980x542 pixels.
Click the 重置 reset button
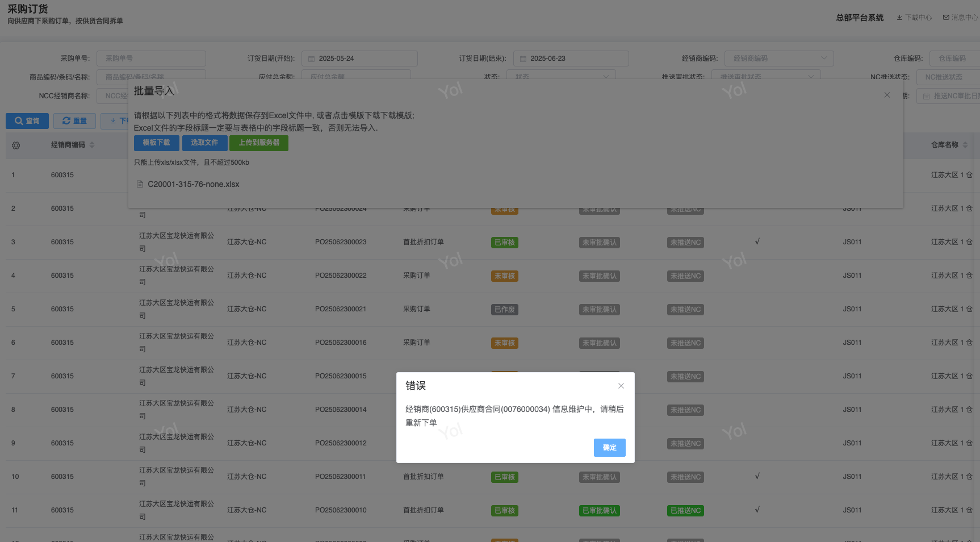74,121
